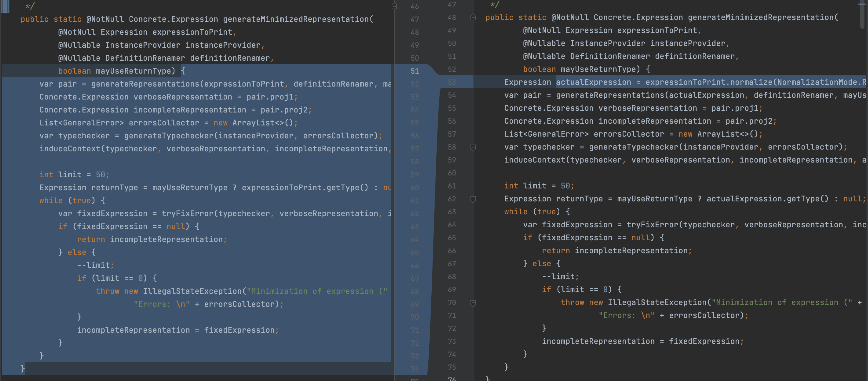Image resolution: width=868 pixels, height=381 pixels.
Task: Click actualExpression in the inserted line 53
Action: 593,82
